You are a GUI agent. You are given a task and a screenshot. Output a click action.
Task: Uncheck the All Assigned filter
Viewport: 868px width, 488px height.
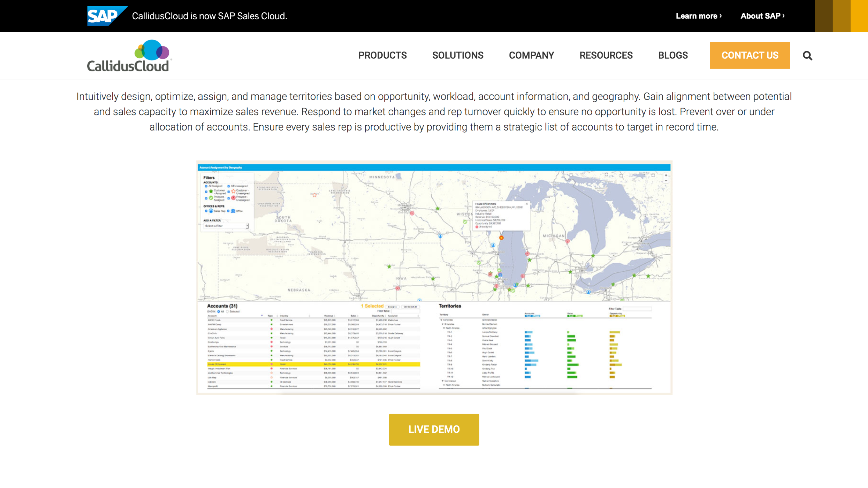(206, 186)
